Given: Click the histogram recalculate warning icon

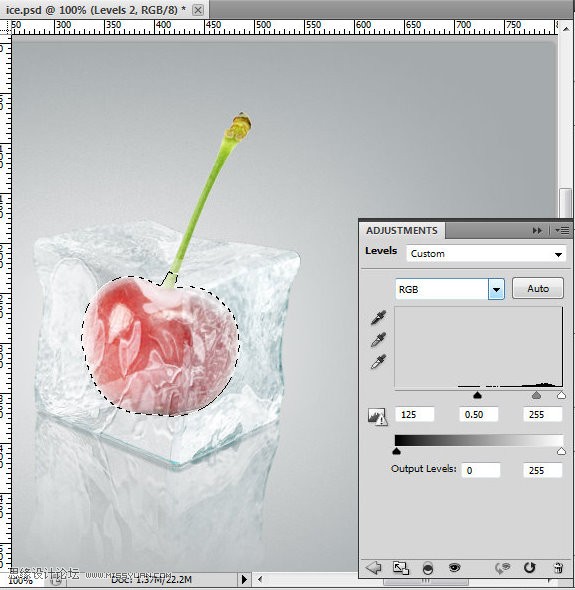Looking at the screenshot, I should point(377,416).
